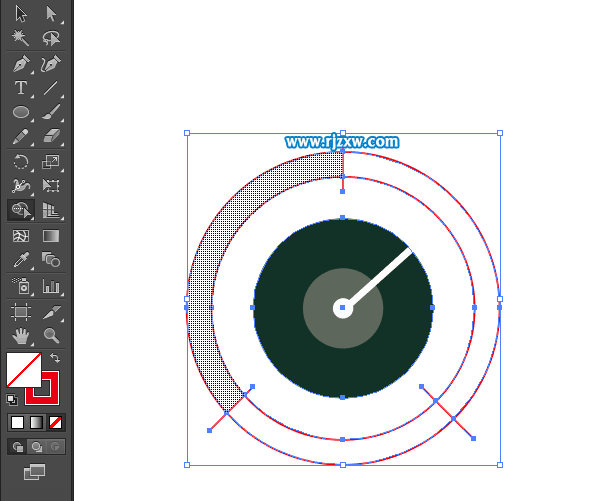
Task: Choose the Hand tool
Action: coord(21,336)
